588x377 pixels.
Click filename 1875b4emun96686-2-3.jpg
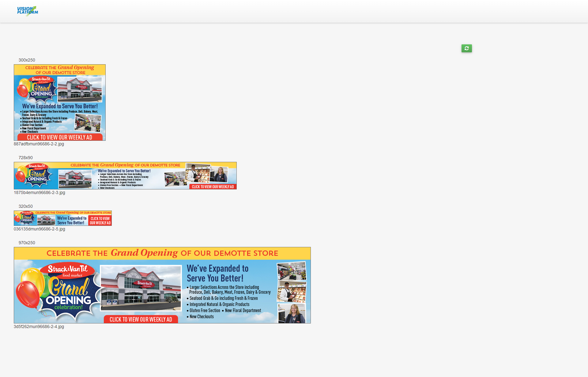click(40, 192)
